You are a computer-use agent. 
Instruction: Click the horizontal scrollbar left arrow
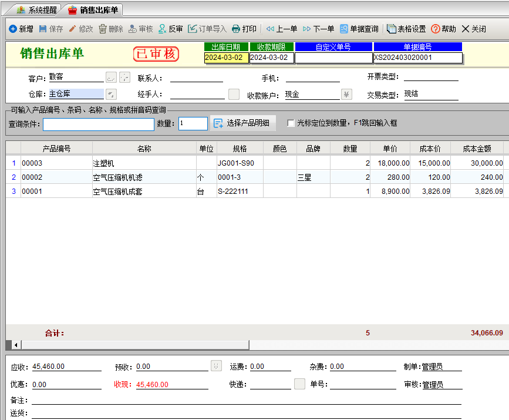16,345
